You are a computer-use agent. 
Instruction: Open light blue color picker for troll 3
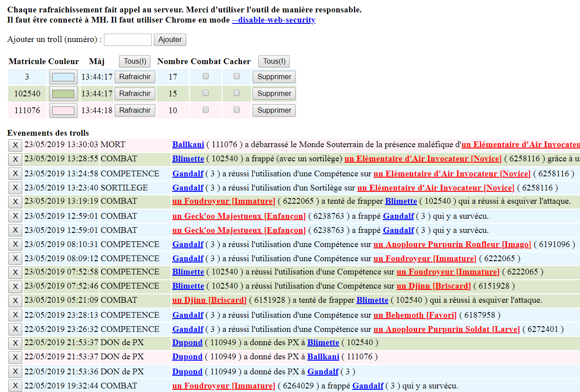pyautogui.click(x=63, y=77)
